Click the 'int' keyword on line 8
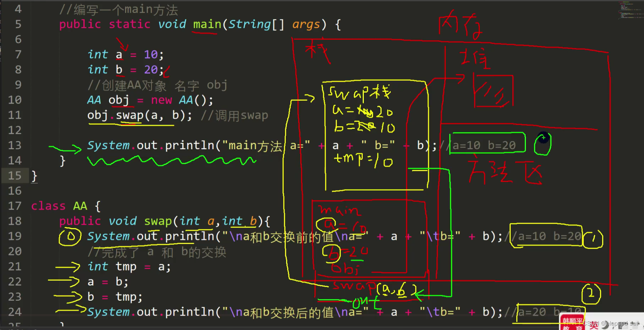644x330 pixels. [98, 70]
